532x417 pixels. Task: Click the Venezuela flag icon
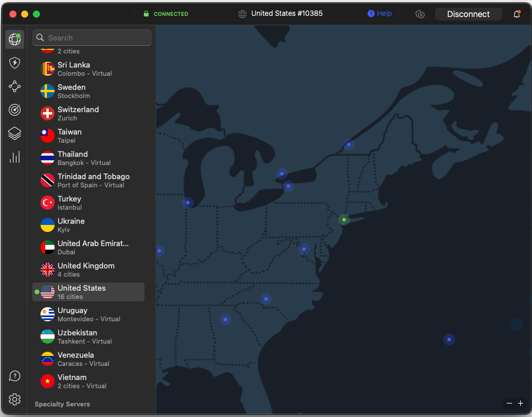(48, 359)
